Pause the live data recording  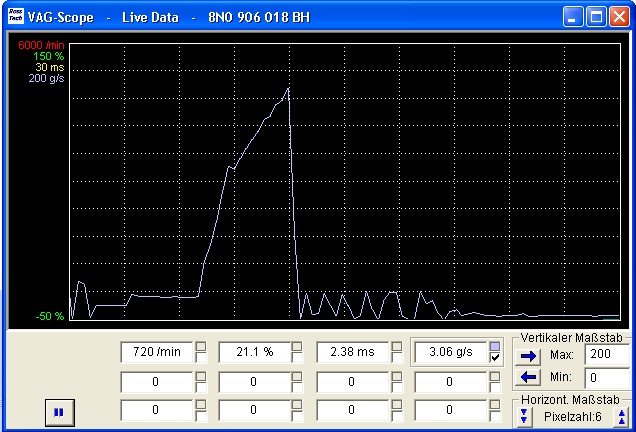tap(59, 411)
